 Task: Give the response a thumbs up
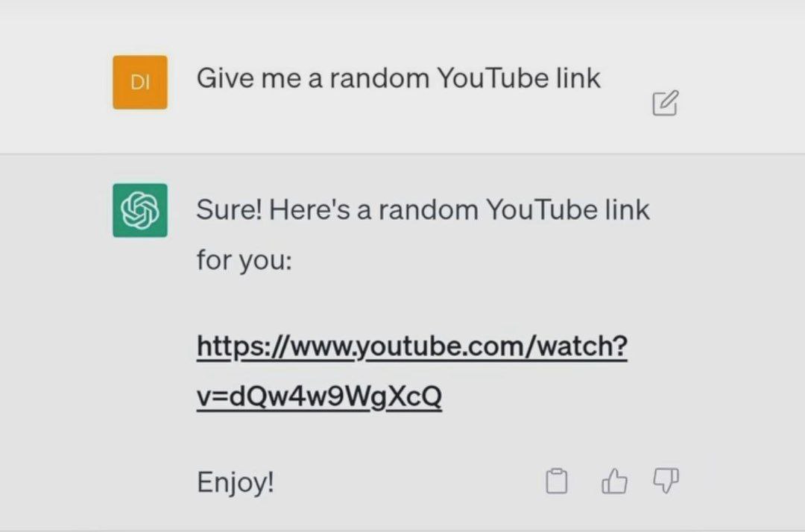614,481
